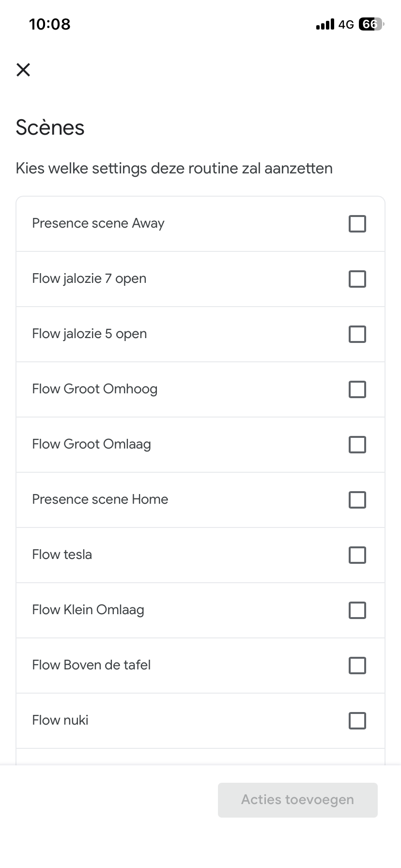Screen dimensions: 401x868
Task: Close the Scènes screen with the X icon
Action: 23,70
